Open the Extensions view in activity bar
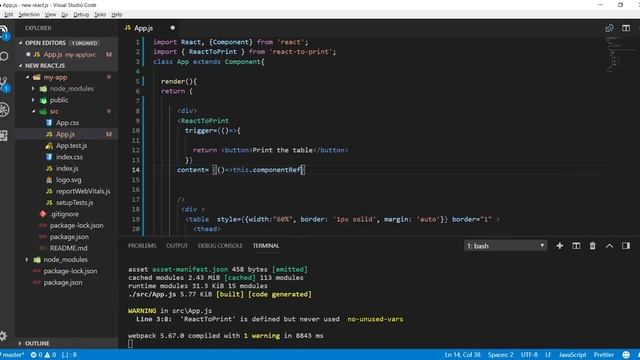The width and height of the screenshot is (640, 360). click(4, 135)
